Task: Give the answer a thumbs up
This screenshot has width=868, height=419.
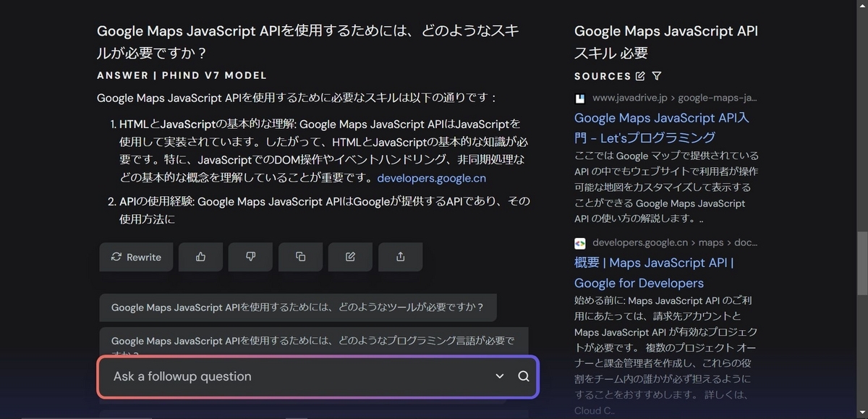Action: click(x=200, y=257)
